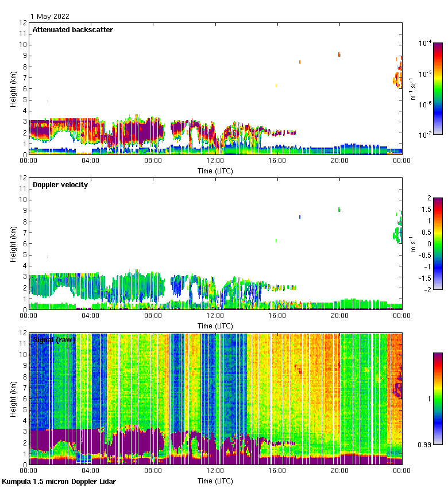Click the 12:00 tick under raw signal plot
Screen dimensions: 448x488
click(x=215, y=471)
